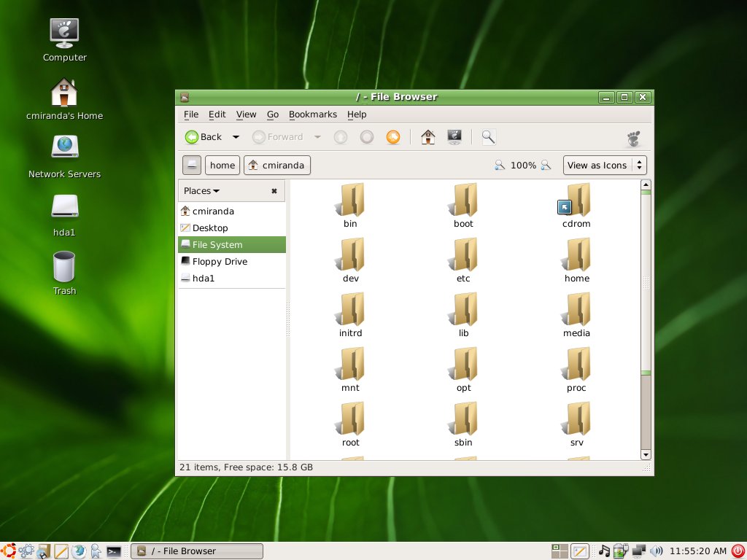747x560 pixels.
Task: Launch the terminal from the panel
Action: pos(113,551)
